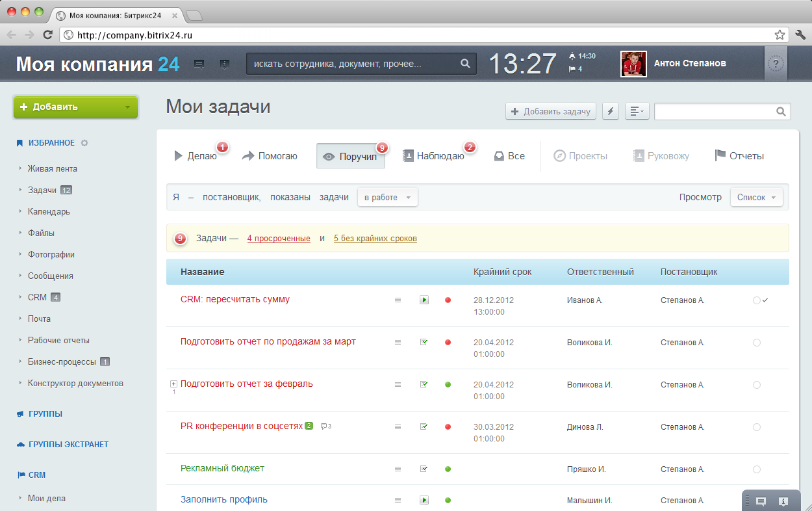Viewport: 812px width, 511px height.
Task: Open the '5 без крайних сроков' link
Action: click(375, 239)
